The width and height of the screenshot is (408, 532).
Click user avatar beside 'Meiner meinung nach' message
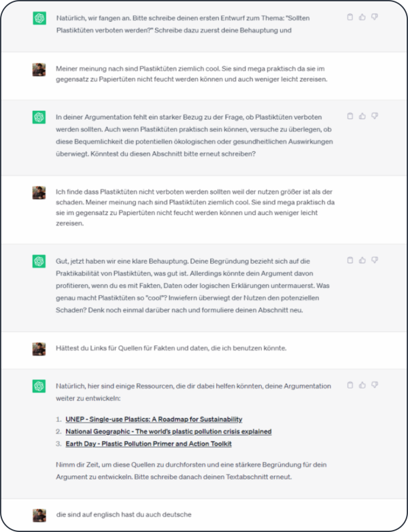click(39, 69)
